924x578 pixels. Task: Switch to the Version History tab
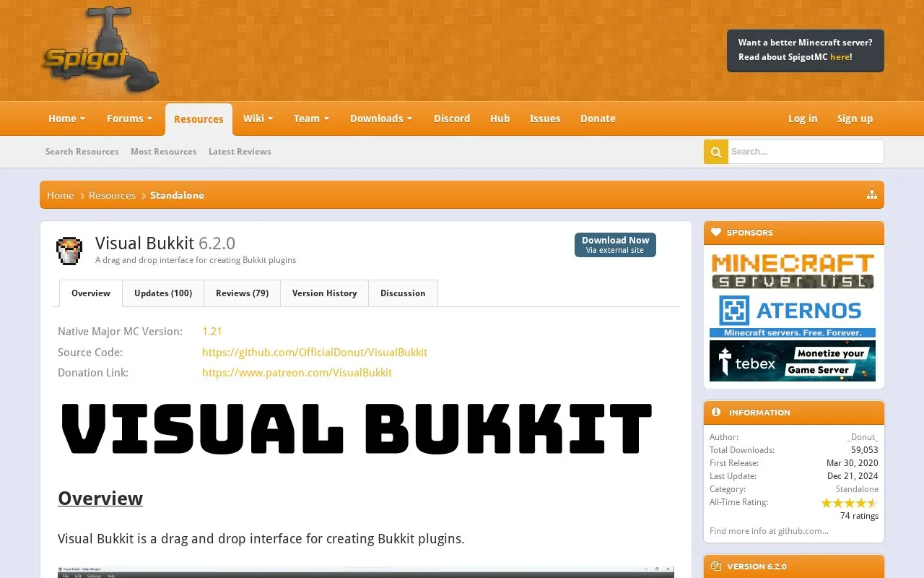pos(324,293)
